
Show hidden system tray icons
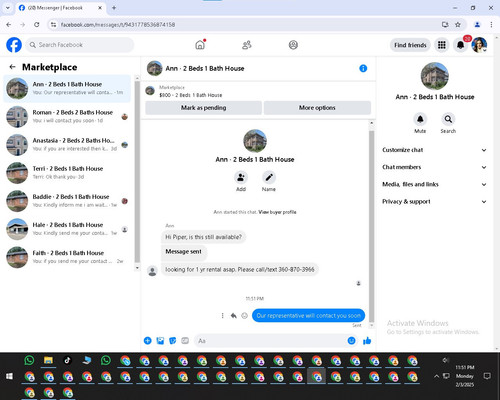pyautogui.click(x=436, y=376)
